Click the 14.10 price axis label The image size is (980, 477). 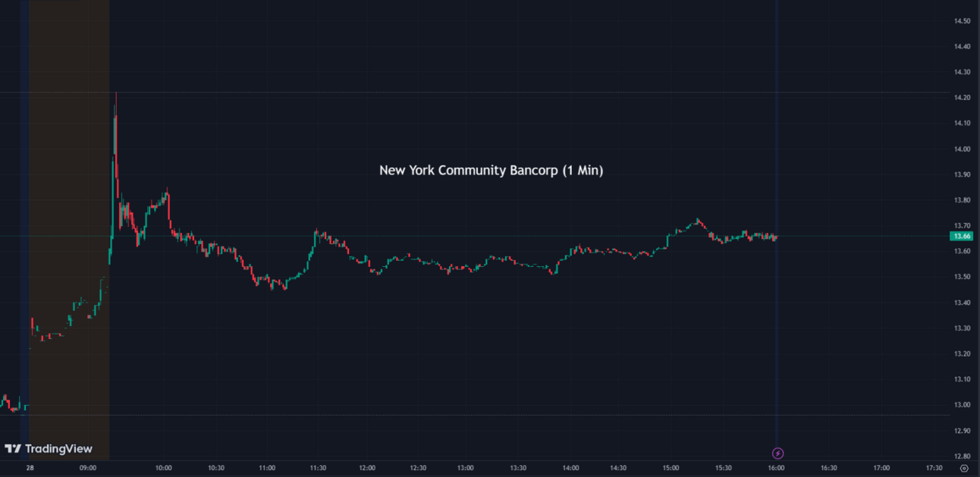962,124
